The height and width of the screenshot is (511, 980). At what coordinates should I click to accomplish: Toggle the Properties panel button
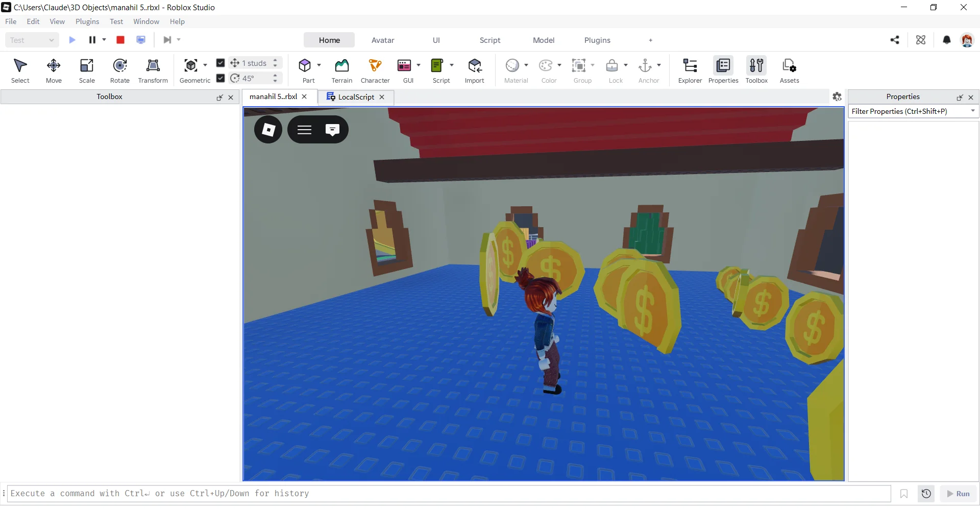point(723,70)
